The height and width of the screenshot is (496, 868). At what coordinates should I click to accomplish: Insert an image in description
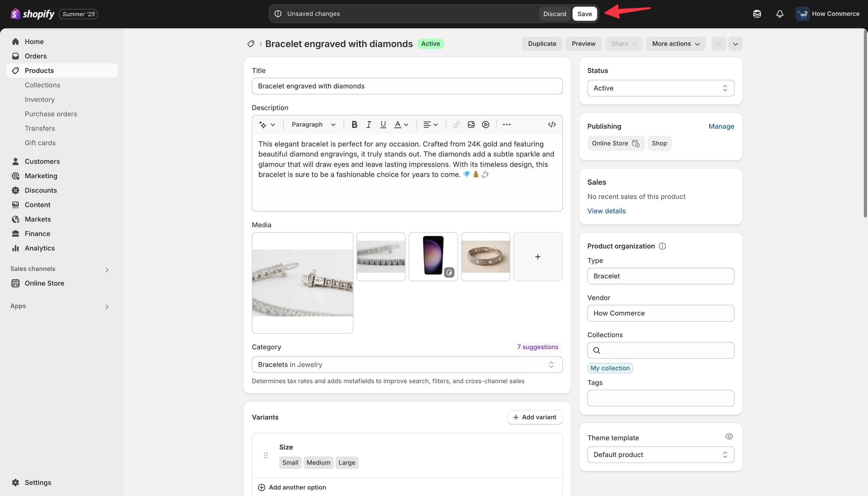tap(471, 125)
